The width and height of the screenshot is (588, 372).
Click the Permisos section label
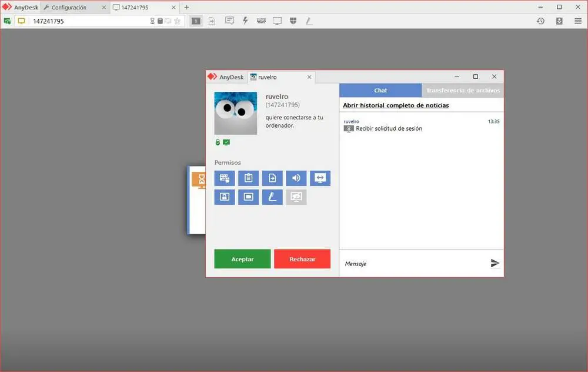pyautogui.click(x=228, y=162)
